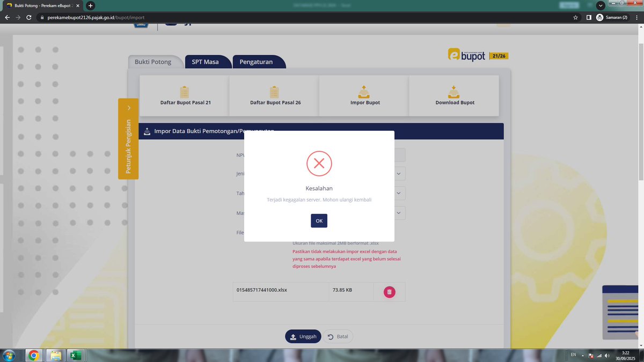
Task: Click the Chrome taskbar icon
Action: 33,355
